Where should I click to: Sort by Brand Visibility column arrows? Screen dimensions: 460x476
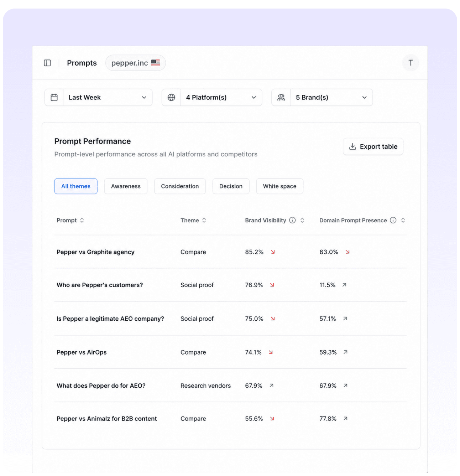click(302, 220)
